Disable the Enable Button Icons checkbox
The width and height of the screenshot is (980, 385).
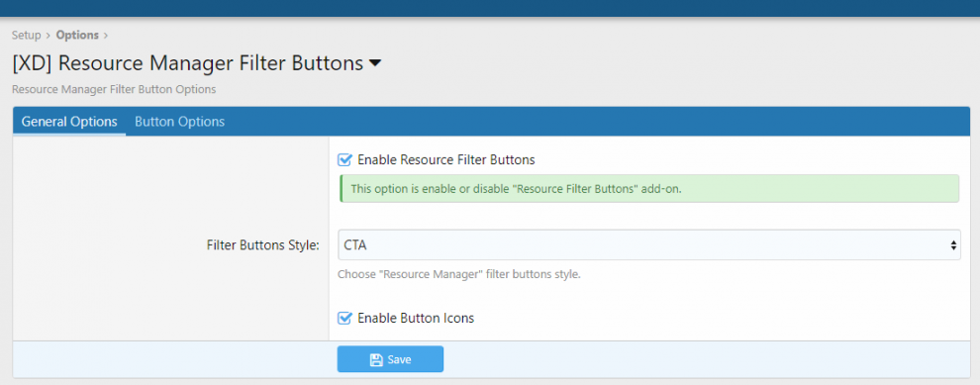(x=344, y=318)
